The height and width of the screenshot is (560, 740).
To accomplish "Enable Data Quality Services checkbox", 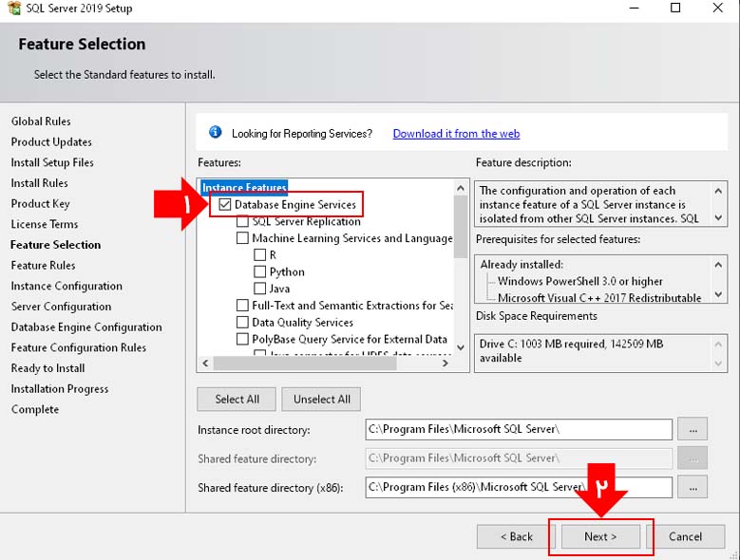I will point(242,323).
